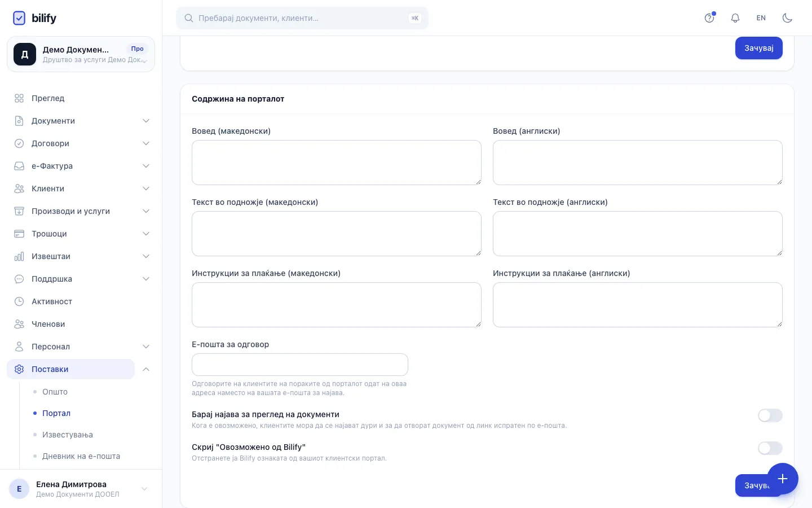The width and height of the screenshot is (812, 508).
Task: Click the top Зачувај button
Action: coord(759,48)
